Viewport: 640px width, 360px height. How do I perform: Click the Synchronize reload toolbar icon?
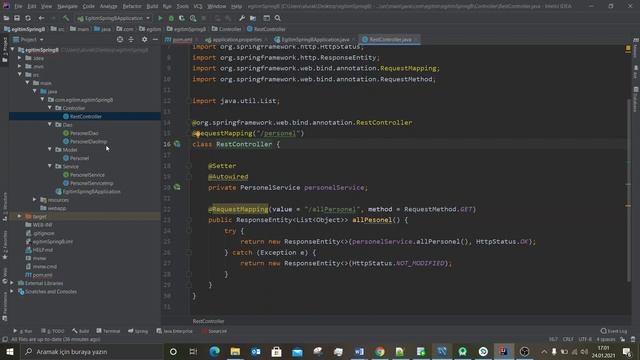28,18
